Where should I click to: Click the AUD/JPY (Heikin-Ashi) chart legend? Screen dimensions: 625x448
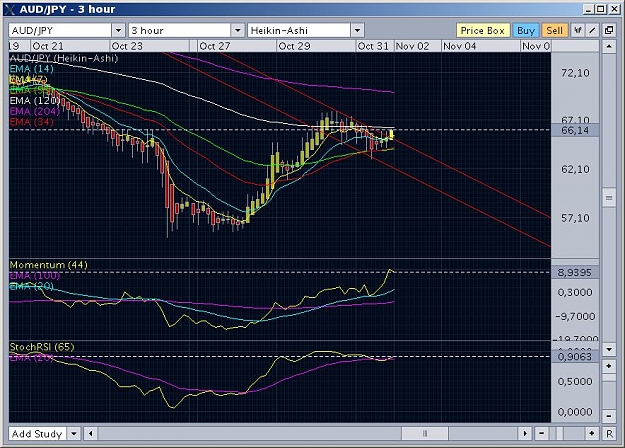pos(64,58)
